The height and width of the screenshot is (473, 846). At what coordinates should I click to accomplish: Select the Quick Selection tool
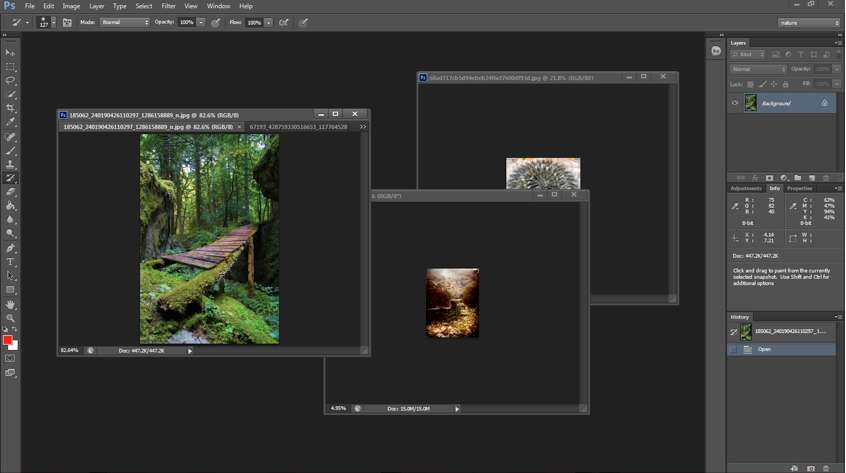click(10, 95)
